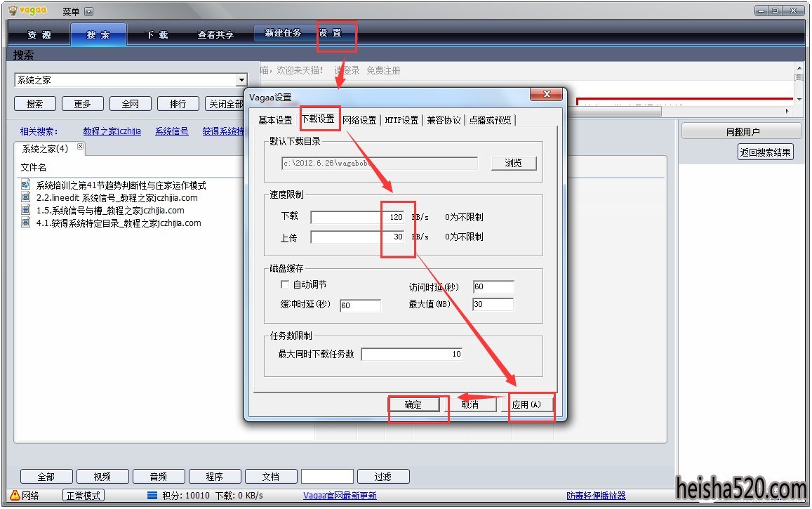Image resolution: width=812 pixels, height=509 pixels.
Task: Click the 过滤 button
Action: (x=383, y=477)
